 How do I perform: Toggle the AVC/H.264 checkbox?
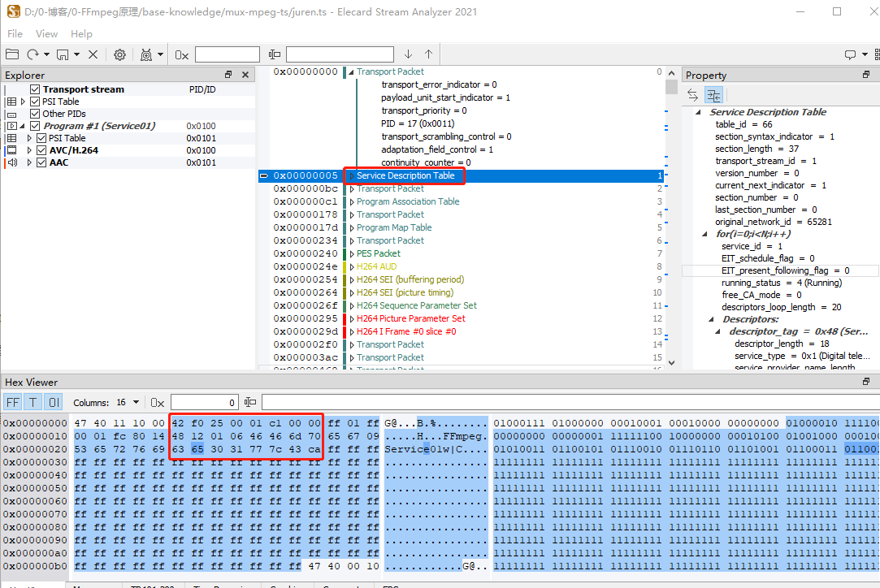coord(41,150)
